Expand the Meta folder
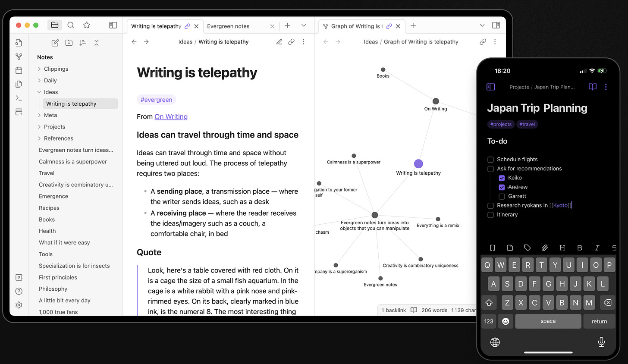Viewport: 628px width, 364px height. click(39, 115)
